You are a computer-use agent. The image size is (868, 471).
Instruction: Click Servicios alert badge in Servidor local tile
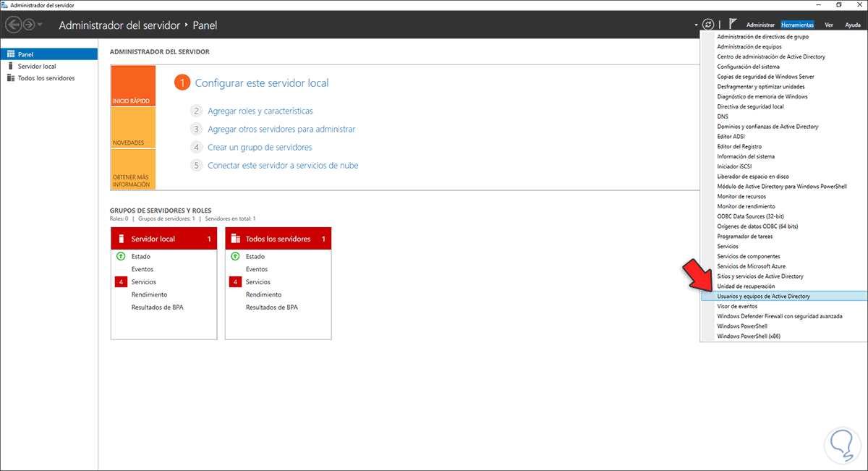pos(121,282)
